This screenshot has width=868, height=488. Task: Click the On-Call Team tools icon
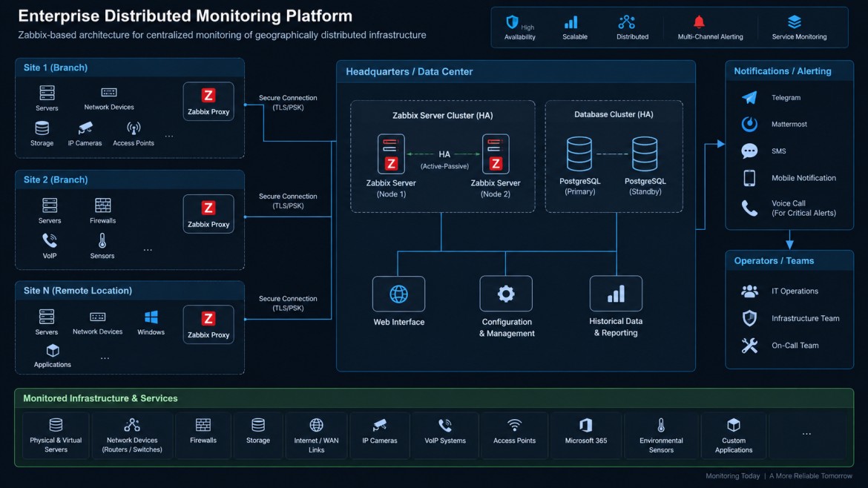tap(749, 346)
